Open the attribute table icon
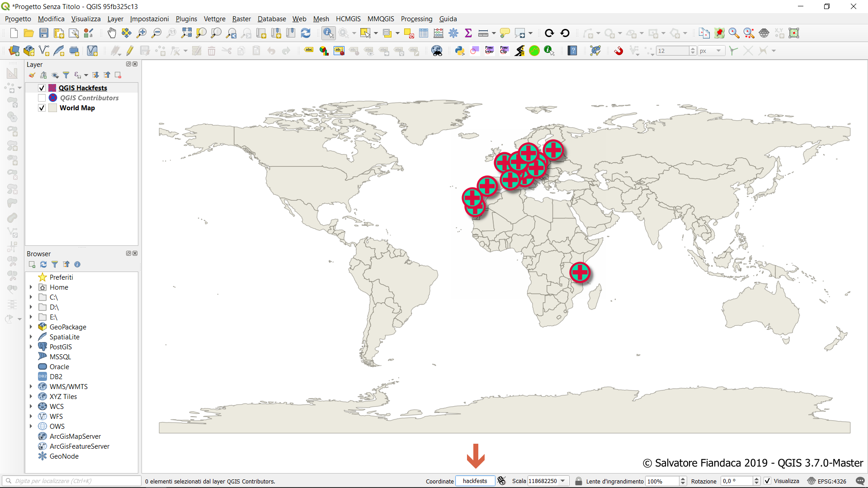The image size is (868, 488). coord(424,33)
